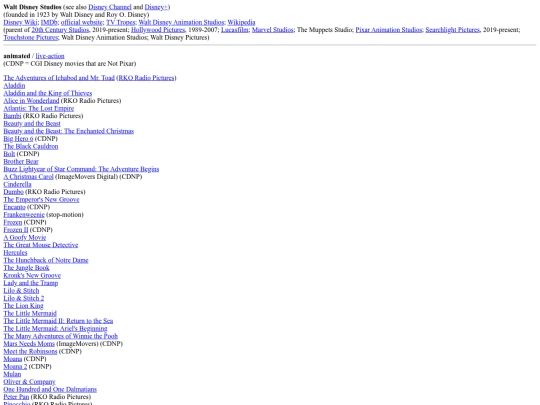Open the Frankenweenie link
The image size is (540, 405).
pyautogui.click(x=24, y=215)
